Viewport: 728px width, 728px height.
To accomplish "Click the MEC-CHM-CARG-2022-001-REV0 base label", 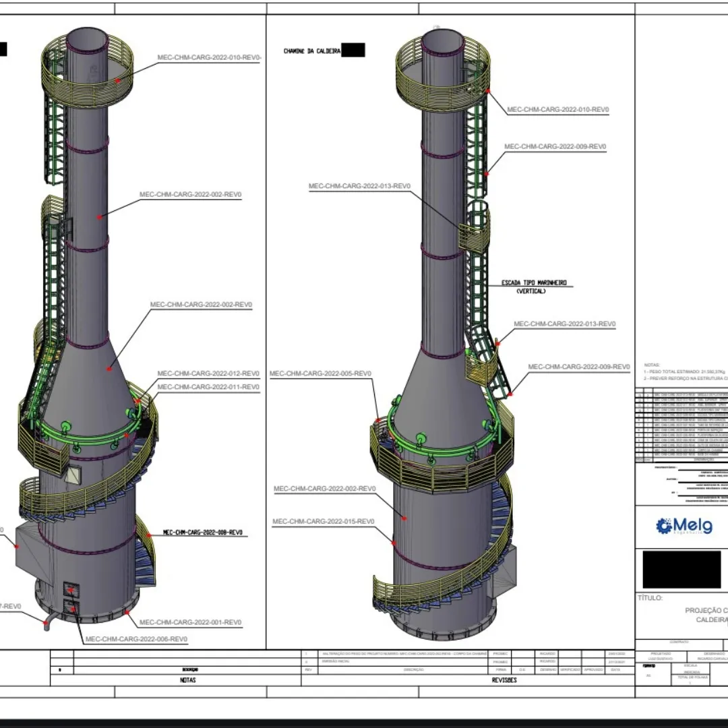I will [x=191, y=622].
